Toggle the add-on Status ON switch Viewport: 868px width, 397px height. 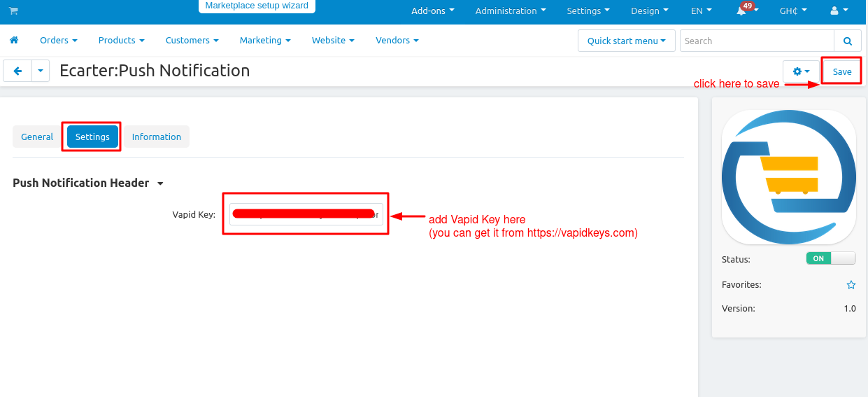point(830,258)
